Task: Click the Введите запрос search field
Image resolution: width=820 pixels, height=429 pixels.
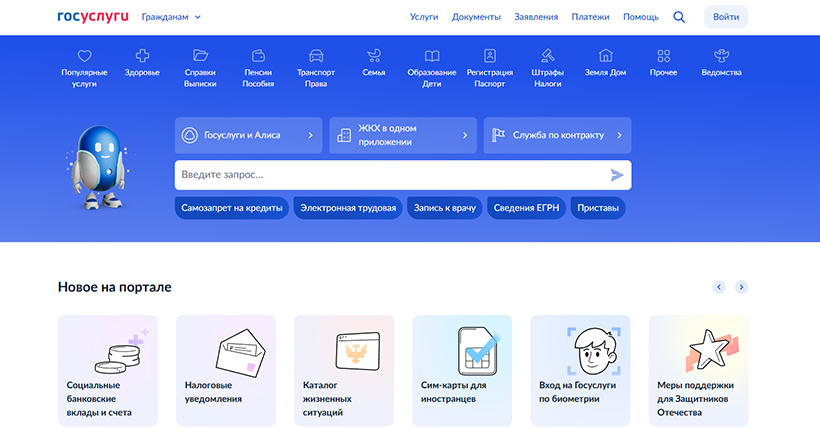Action: pyautogui.click(x=390, y=175)
